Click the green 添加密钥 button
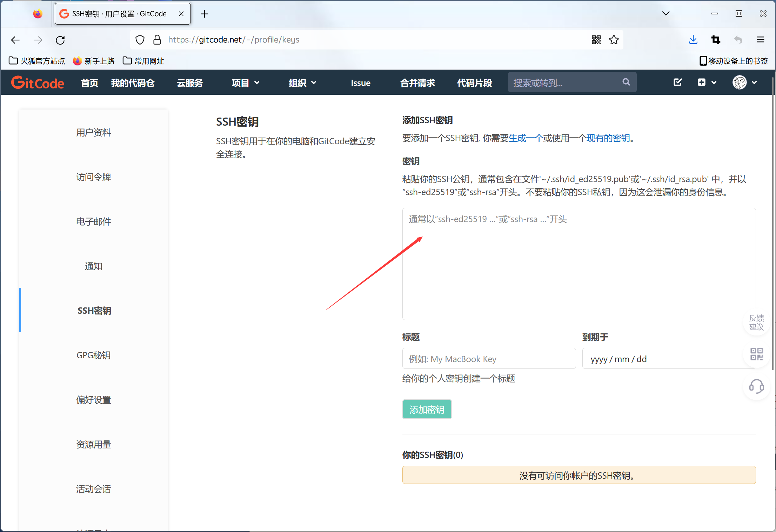 (427, 409)
